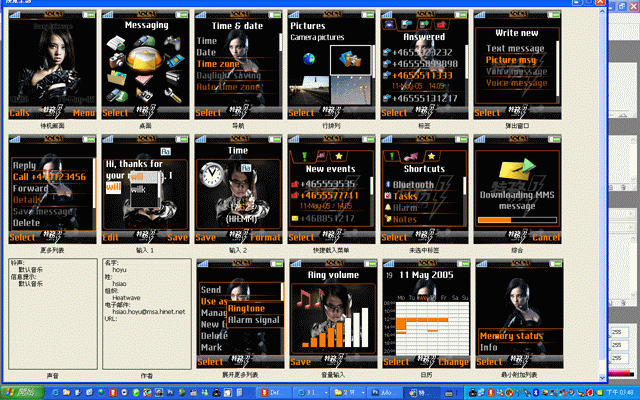Click the active '特...' taskbar button
640x400 pixels.
point(420,393)
